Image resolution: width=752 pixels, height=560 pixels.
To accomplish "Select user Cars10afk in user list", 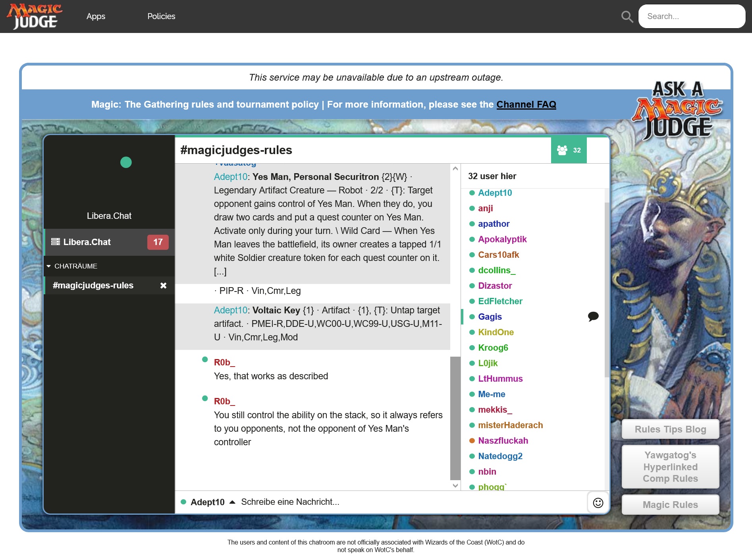I will [x=498, y=255].
